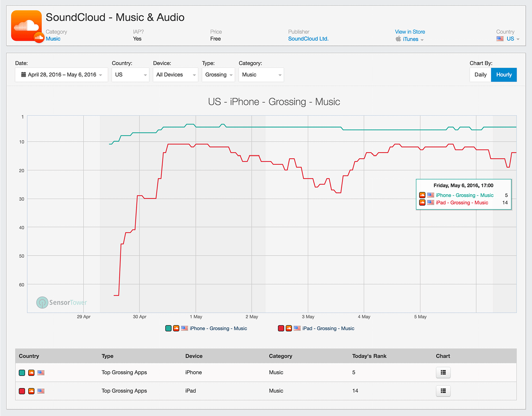Open the header US country dropdown
The image size is (532, 416).
pos(513,39)
